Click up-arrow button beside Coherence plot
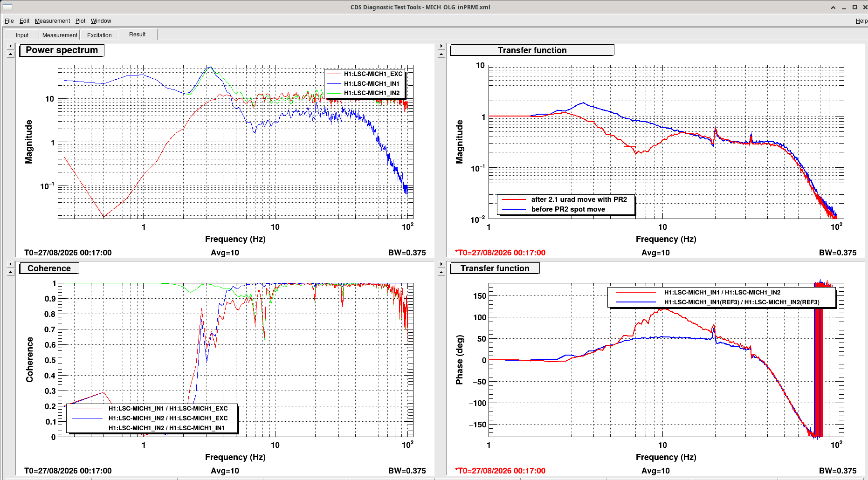The width and height of the screenshot is (868, 480). pyautogui.click(x=11, y=272)
